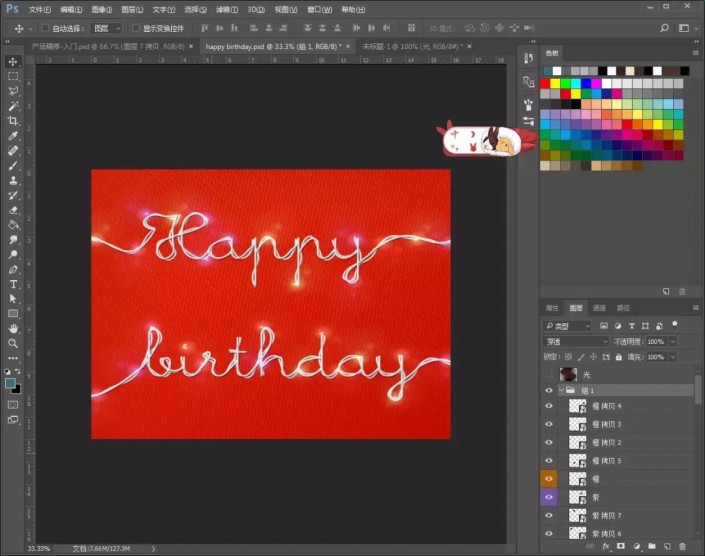Image resolution: width=705 pixels, height=556 pixels.
Task: Select the Hand tool
Action: [x=13, y=329]
